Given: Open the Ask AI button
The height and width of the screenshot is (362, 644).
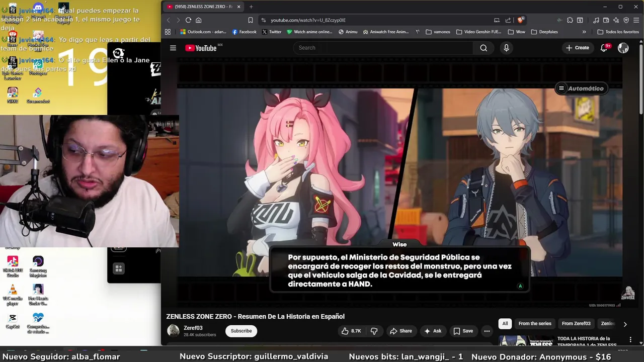Looking at the screenshot, I should pos(433,331).
